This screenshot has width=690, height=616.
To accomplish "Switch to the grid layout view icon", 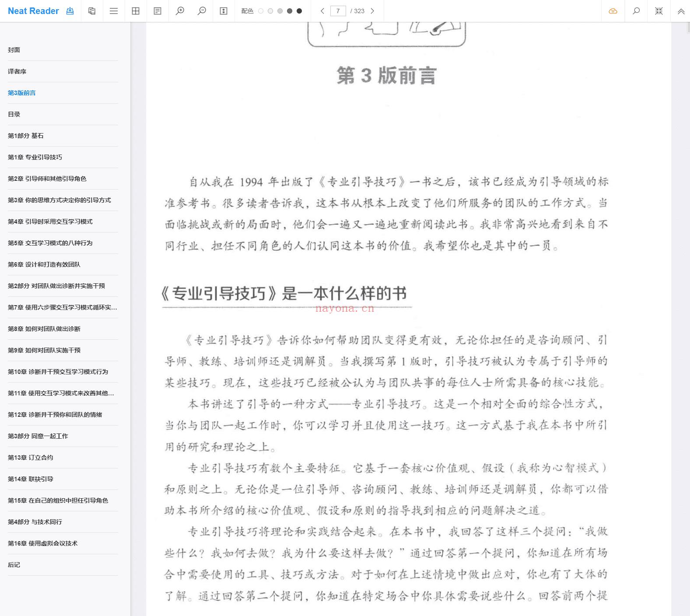I will 136,11.
